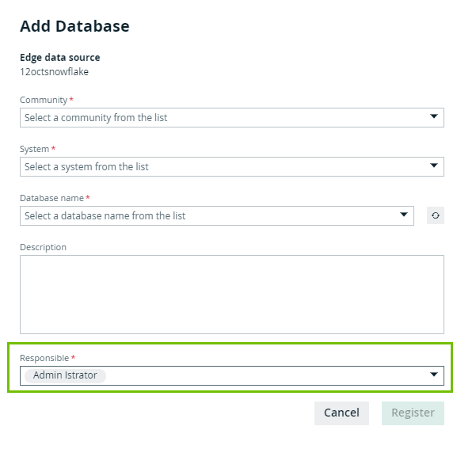This screenshot has height=449, width=476.
Task: Click the Database name label
Action: pos(51,198)
